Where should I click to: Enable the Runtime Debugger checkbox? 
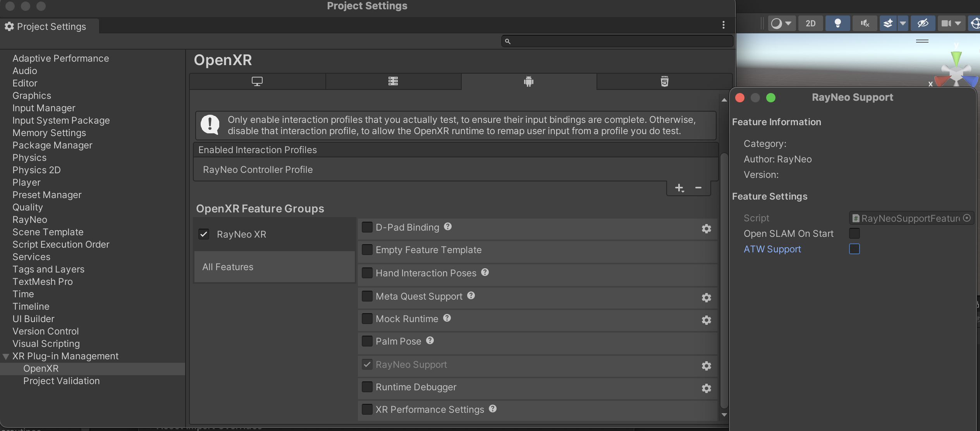[x=367, y=387]
